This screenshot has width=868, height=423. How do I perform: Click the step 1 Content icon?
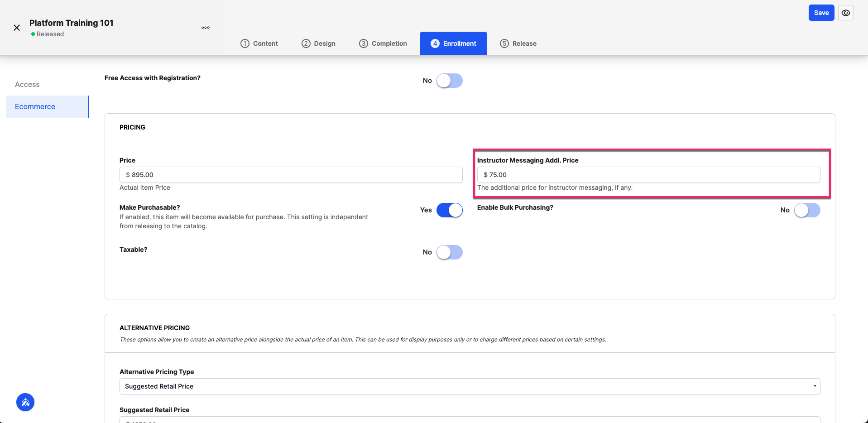point(245,43)
